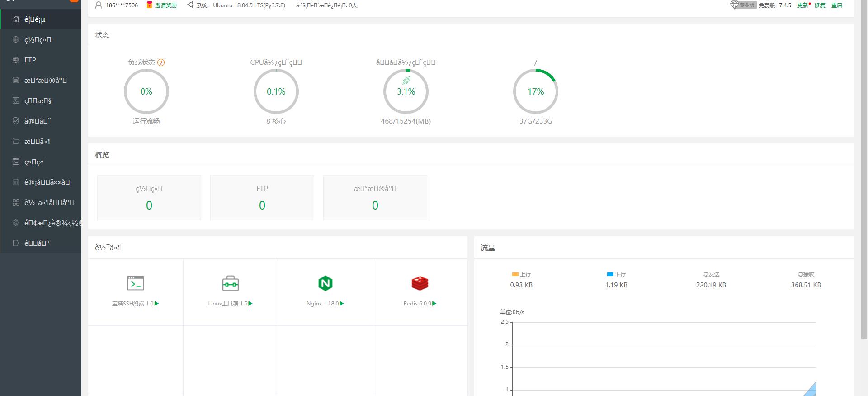Open the FTP sidebar menu item
The image size is (868, 396).
coord(41,60)
